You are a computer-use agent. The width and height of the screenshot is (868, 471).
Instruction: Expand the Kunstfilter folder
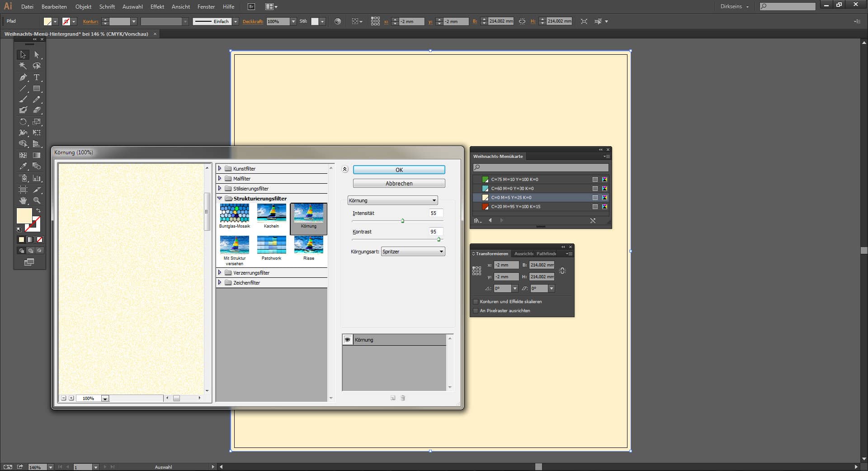220,168
